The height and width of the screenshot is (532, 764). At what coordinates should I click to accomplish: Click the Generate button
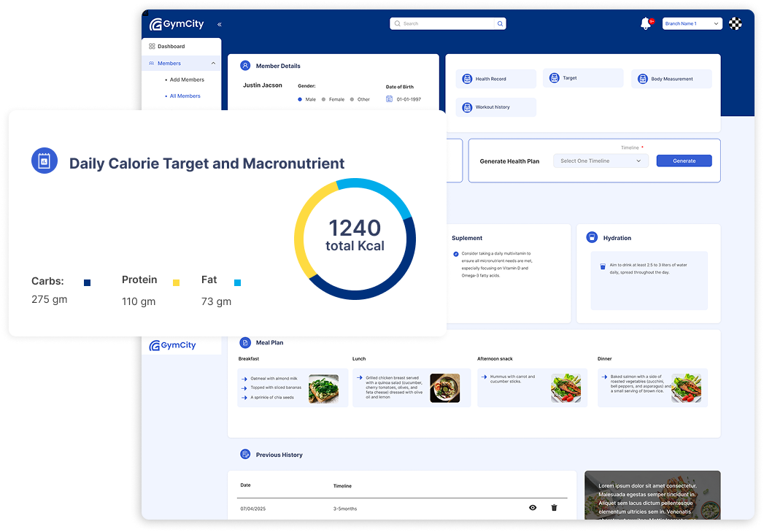pyautogui.click(x=684, y=161)
